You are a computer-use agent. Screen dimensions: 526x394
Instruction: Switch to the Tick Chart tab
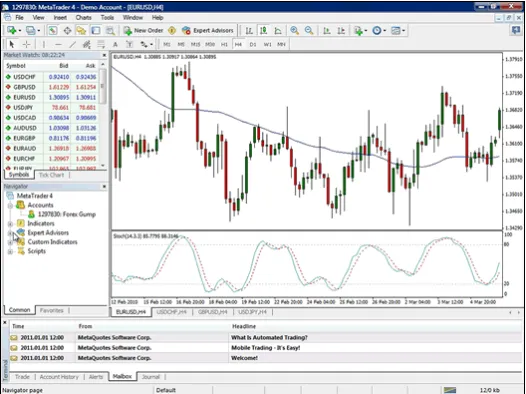[x=51, y=175]
